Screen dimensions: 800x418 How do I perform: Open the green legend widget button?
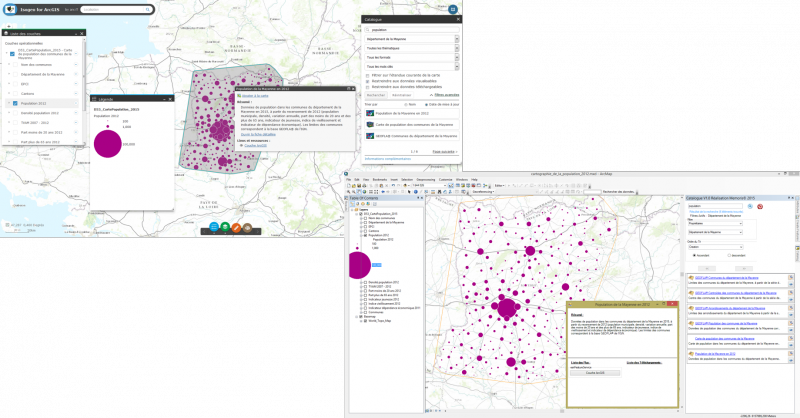pyautogui.click(x=225, y=227)
